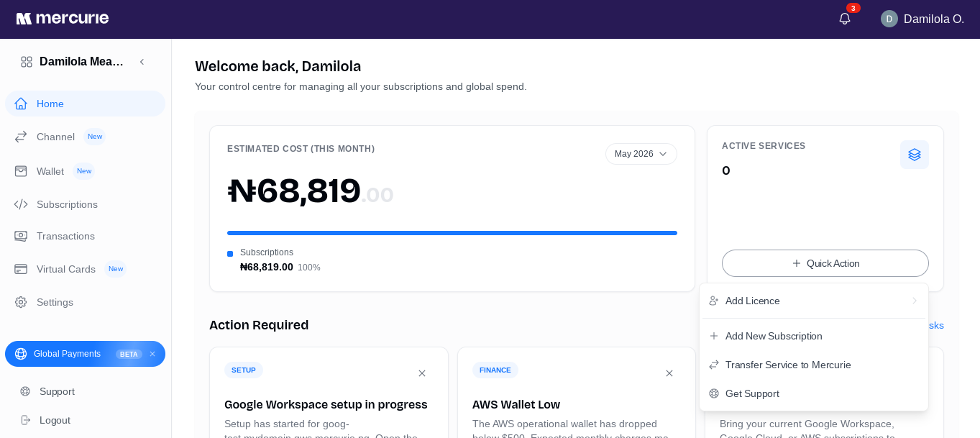Open the May 2026 month dropdown
This screenshot has height=438, width=980.
click(x=641, y=154)
